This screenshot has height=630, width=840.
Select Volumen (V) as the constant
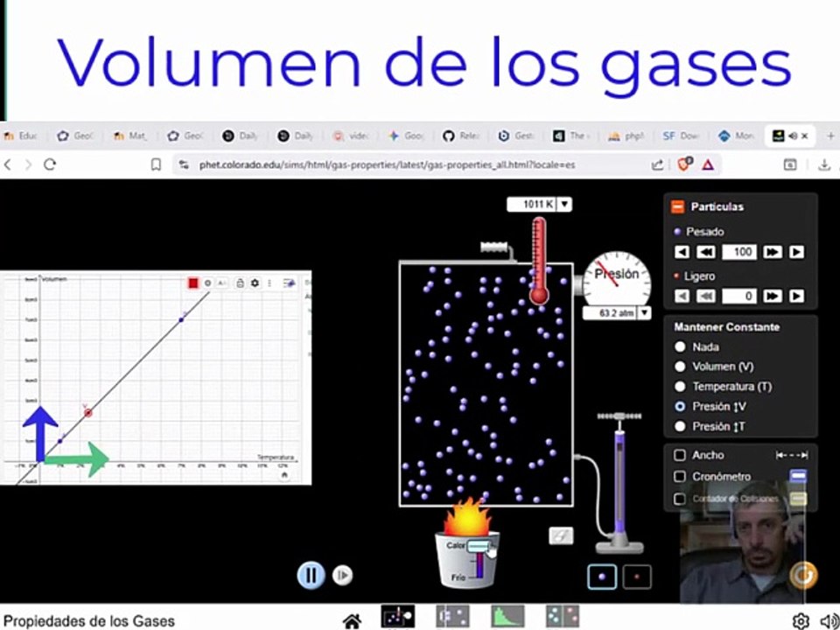click(680, 367)
